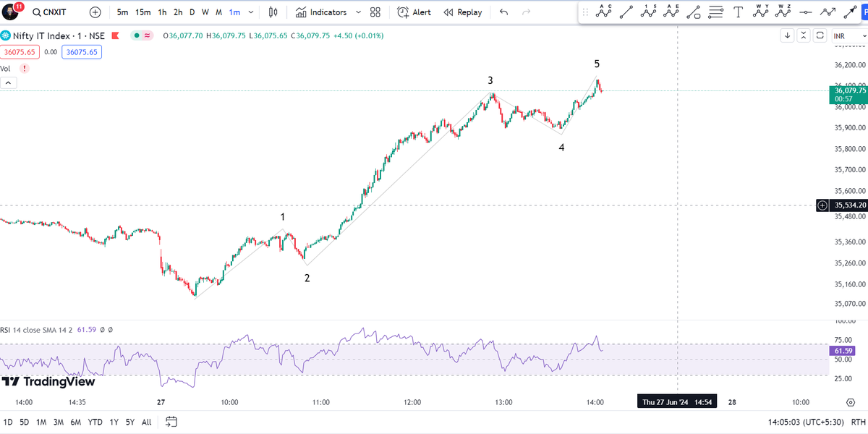Select the Fibonacci retracement tool
Viewport: 868px width, 434px height.
(x=715, y=12)
